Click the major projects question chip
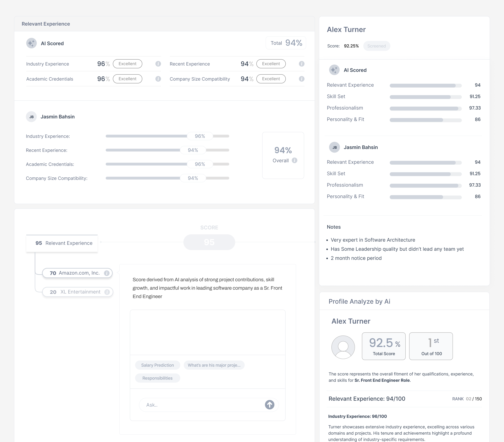Screen dimensions: 504x442 click(214, 365)
